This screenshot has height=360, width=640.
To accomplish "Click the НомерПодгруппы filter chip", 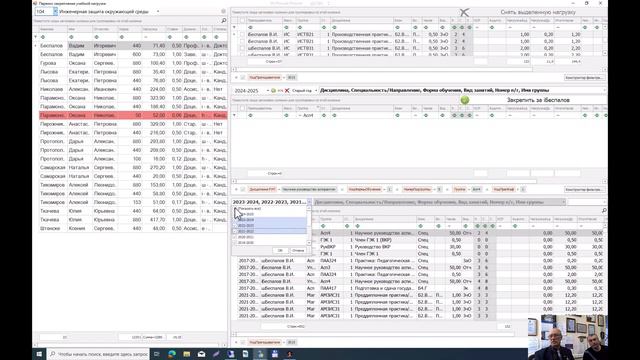I will pos(417,189).
